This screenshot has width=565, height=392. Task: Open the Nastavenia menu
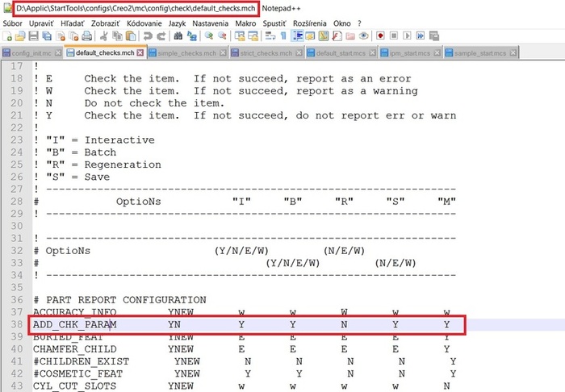pos(211,24)
